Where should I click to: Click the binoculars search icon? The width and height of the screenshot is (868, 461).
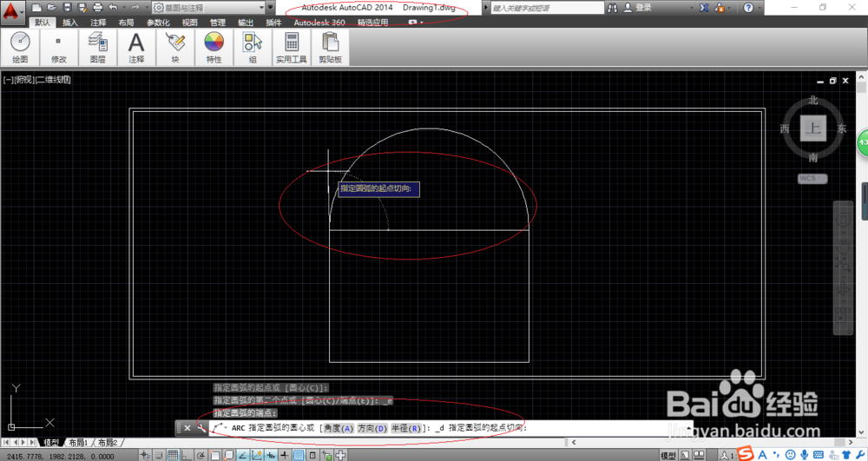pos(612,8)
